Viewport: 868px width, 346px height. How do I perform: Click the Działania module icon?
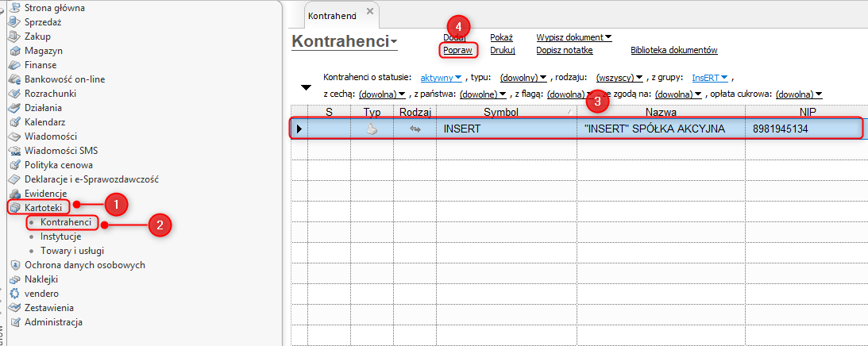(15, 108)
